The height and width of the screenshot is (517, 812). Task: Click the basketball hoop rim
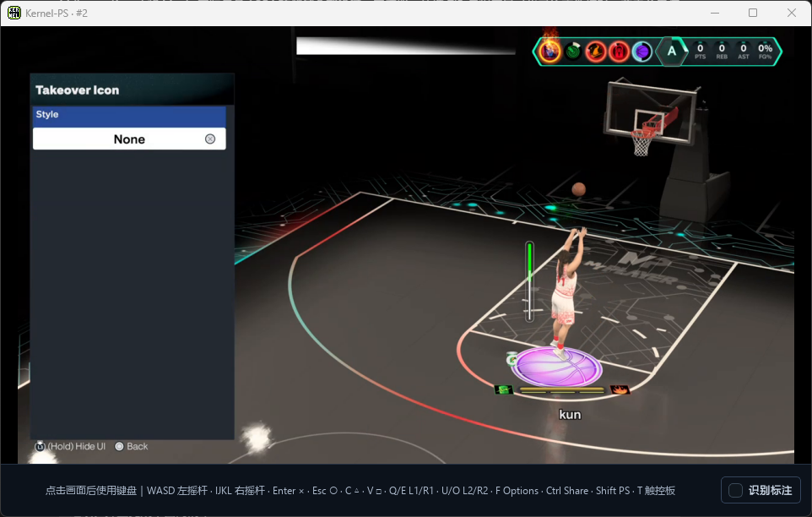[641, 133]
